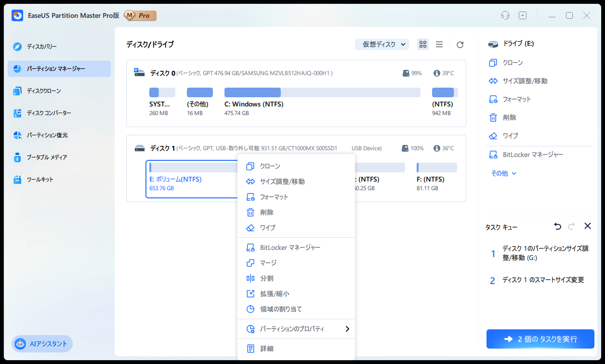The height and width of the screenshot is (364, 605).
Task: Switch to grid view layout
Action: [423, 44]
